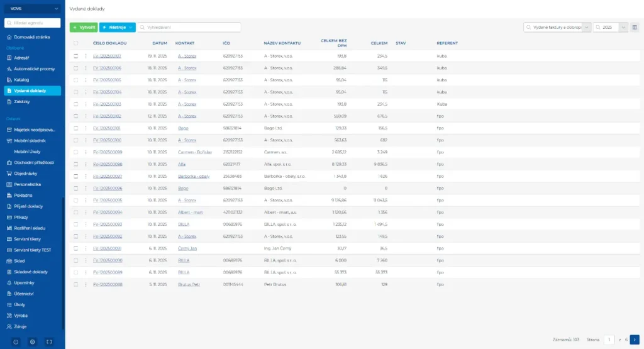The image size is (644, 349).
Task: Click the power/logout icon in sidebar footer
Action: tap(16, 341)
